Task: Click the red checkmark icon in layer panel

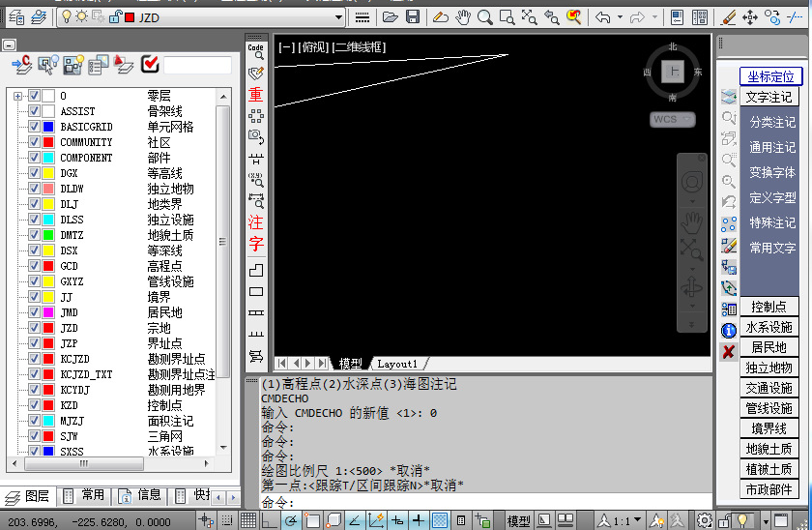Action: [x=150, y=64]
